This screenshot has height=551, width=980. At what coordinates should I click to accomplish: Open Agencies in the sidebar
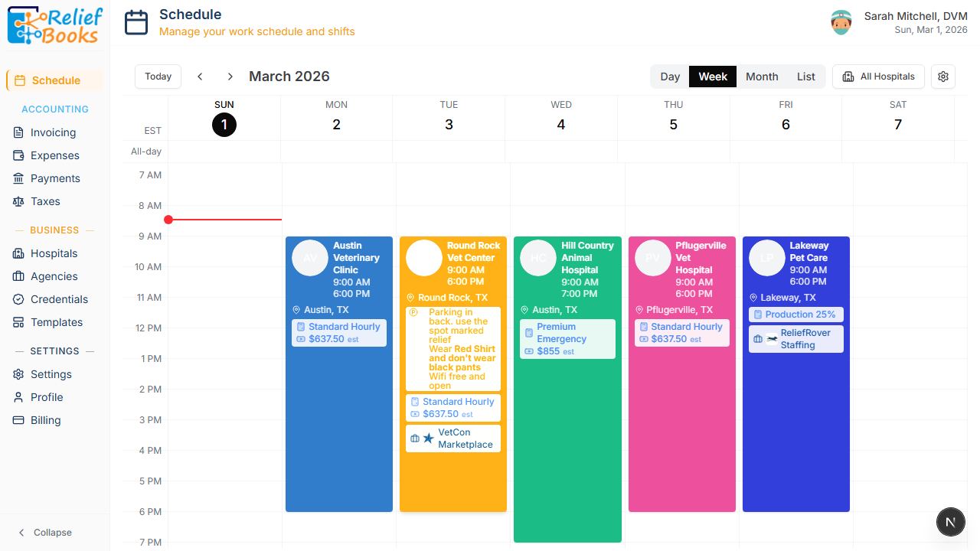click(54, 276)
